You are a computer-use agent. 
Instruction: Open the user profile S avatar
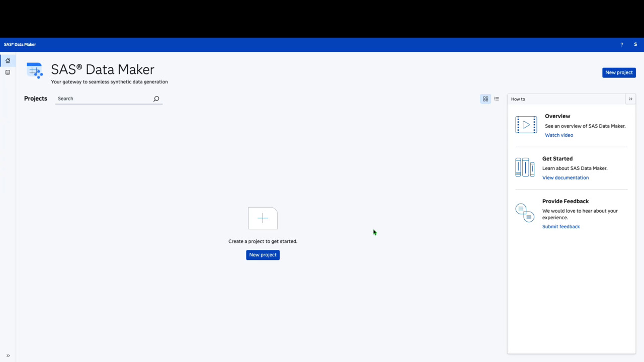(635, 45)
